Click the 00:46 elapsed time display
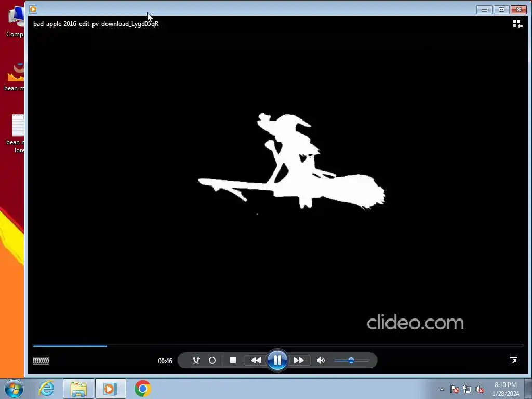 [x=165, y=361]
